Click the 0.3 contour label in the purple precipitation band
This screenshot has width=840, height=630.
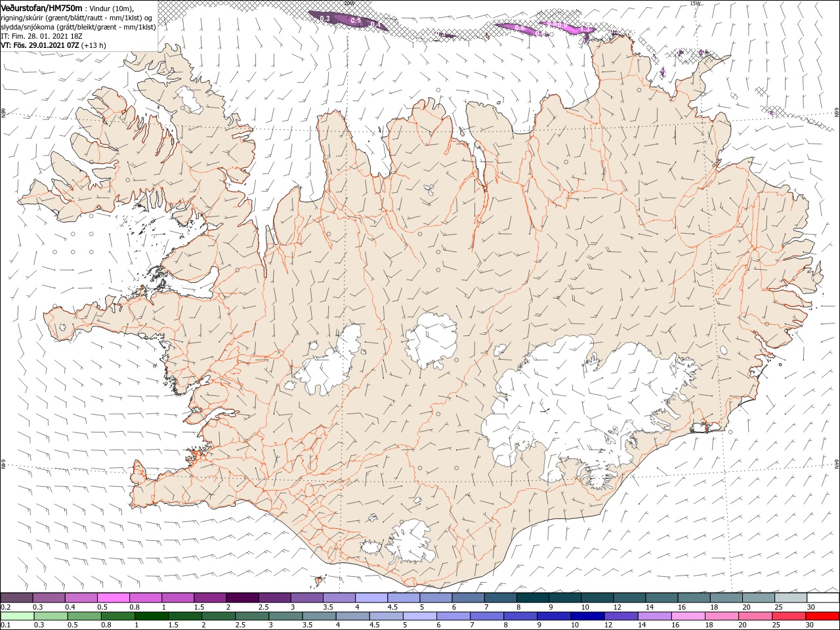point(324,18)
